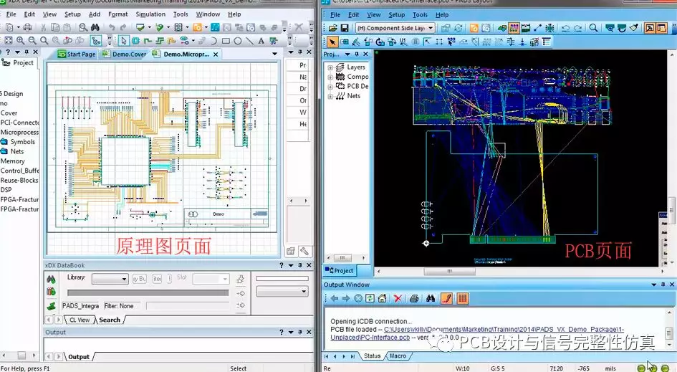Click the Undo arrow in xDX Designer toolbar
The image size is (677, 372).
click(x=112, y=27)
